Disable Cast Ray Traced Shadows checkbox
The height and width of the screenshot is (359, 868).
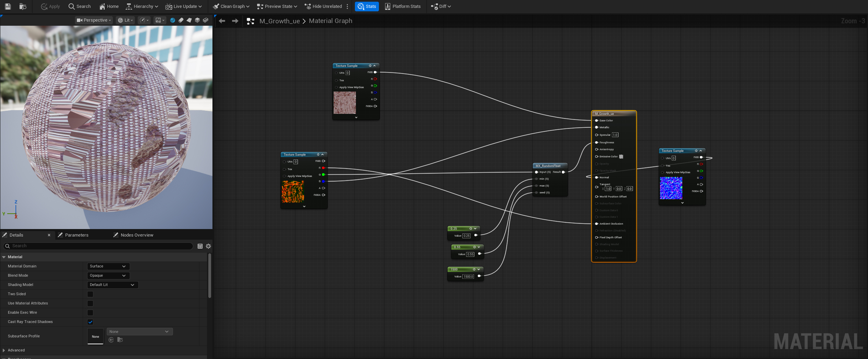click(x=90, y=322)
